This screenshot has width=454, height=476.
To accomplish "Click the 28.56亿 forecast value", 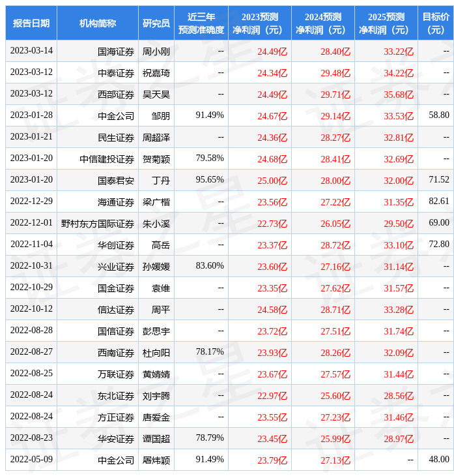I will 399,396.
